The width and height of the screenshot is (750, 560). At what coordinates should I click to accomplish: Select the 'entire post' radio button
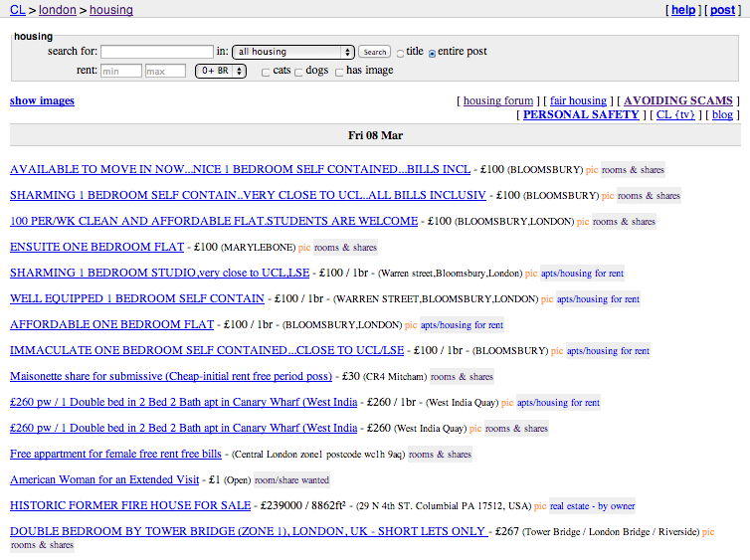433,53
